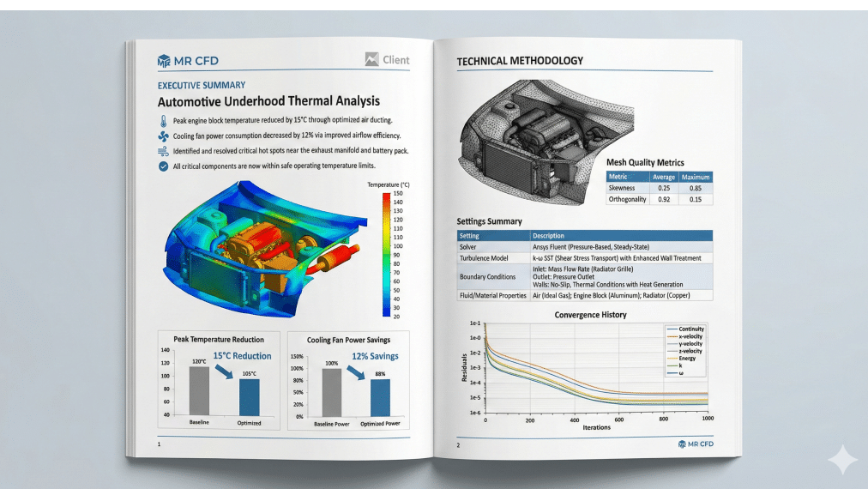Click the sparkle star icon in the bottom-right corner
The image size is (868, 489).
(x=841, y=459)
